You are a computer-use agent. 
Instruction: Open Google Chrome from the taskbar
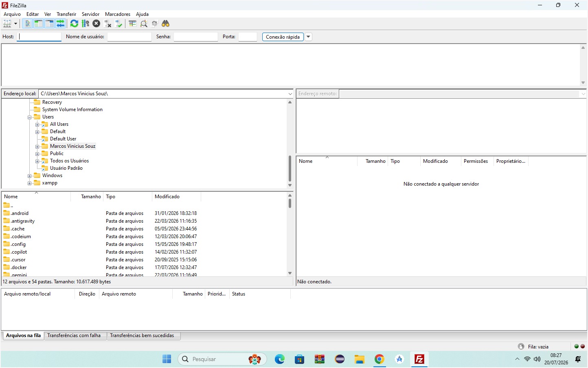(x=380, y=359)
